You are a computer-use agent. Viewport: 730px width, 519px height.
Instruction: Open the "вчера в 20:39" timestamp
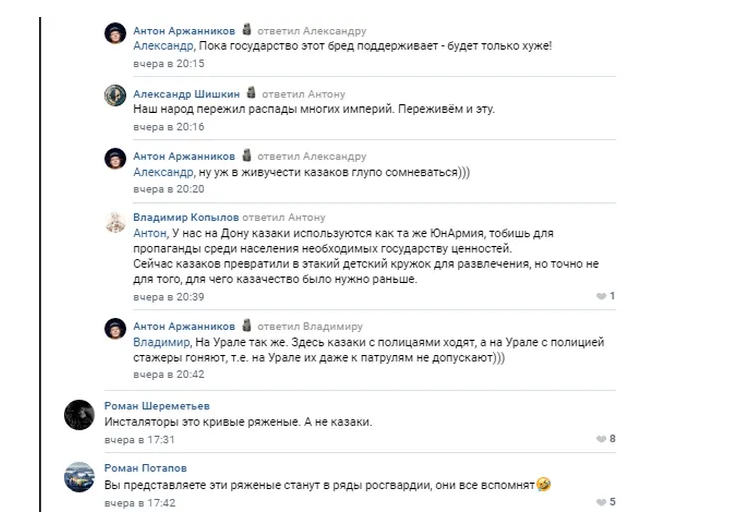click(x=169, y=297)
